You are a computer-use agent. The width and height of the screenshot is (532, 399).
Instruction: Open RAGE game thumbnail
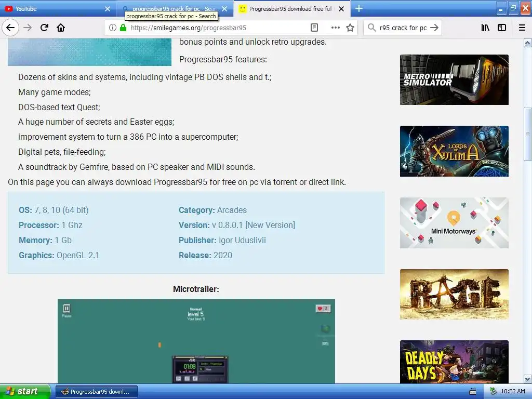[454, 294]
